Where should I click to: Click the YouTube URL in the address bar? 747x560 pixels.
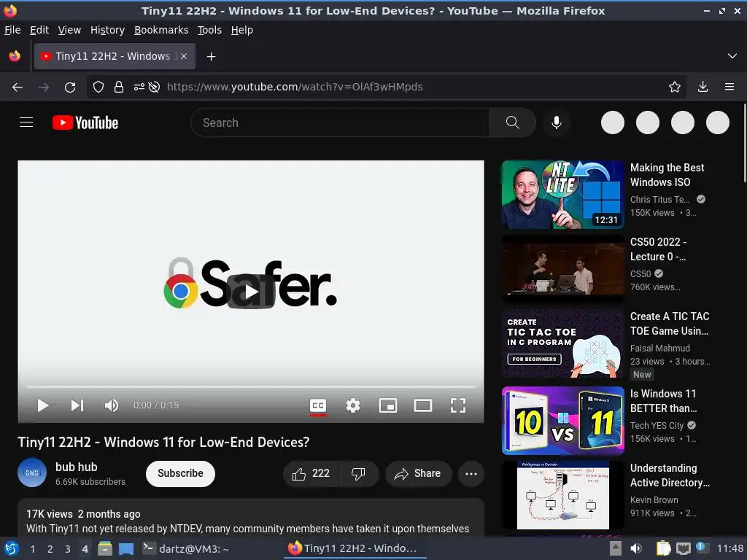tap(295, 87)
